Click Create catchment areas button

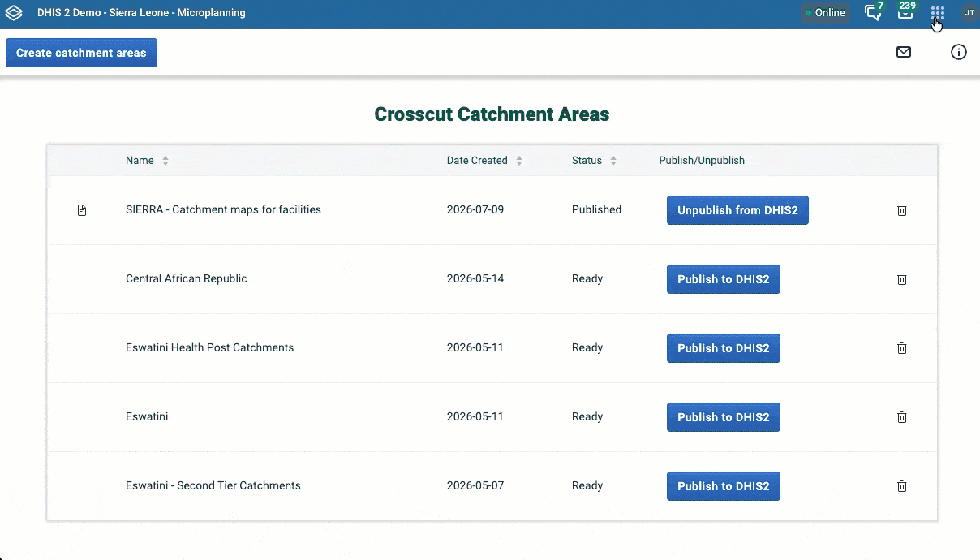coord(81,53)
